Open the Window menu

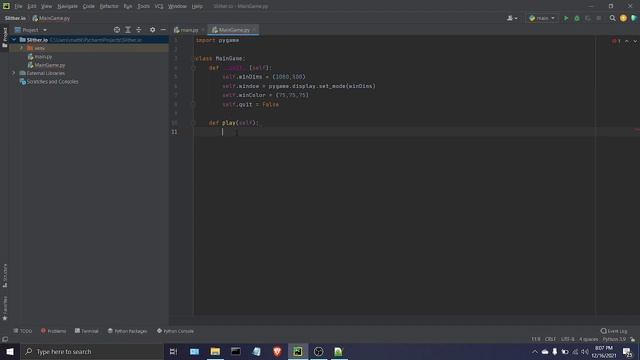pyautogui.click(x=178, y=6)
